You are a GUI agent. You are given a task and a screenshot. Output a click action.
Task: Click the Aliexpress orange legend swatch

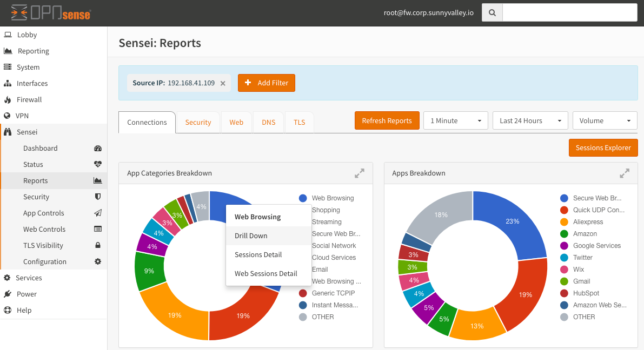click(564, 222)
